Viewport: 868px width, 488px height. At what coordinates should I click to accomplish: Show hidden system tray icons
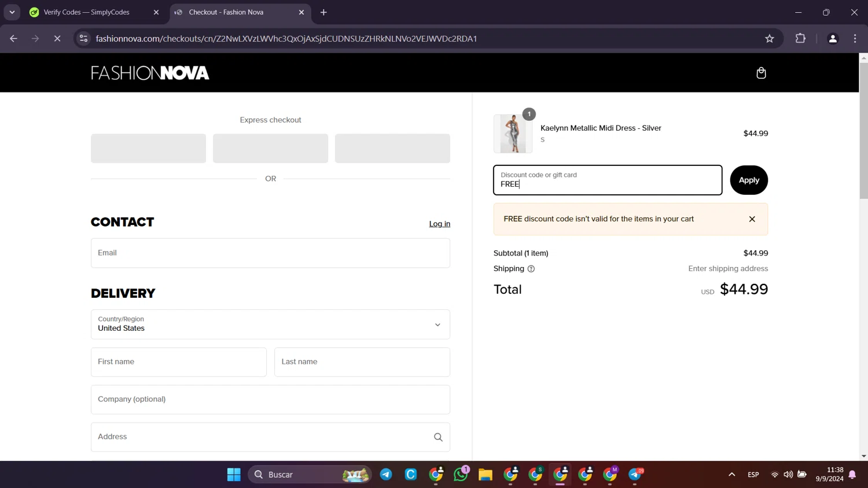pos(731,475)
